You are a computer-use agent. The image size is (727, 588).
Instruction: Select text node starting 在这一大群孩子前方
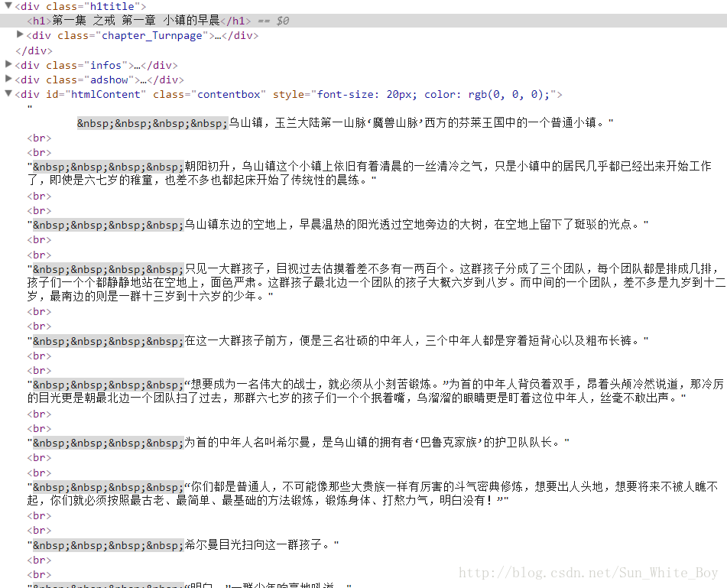[338, 341]
